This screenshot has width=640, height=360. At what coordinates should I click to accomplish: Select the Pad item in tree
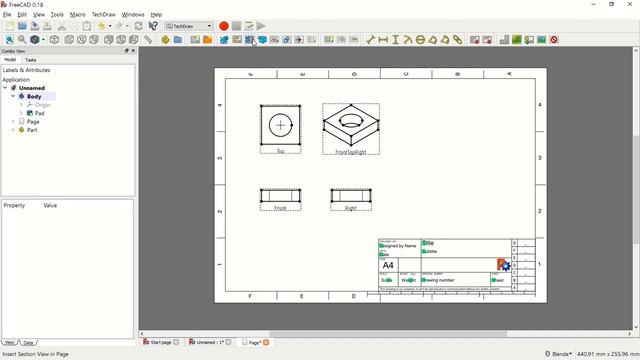point(39,113)
